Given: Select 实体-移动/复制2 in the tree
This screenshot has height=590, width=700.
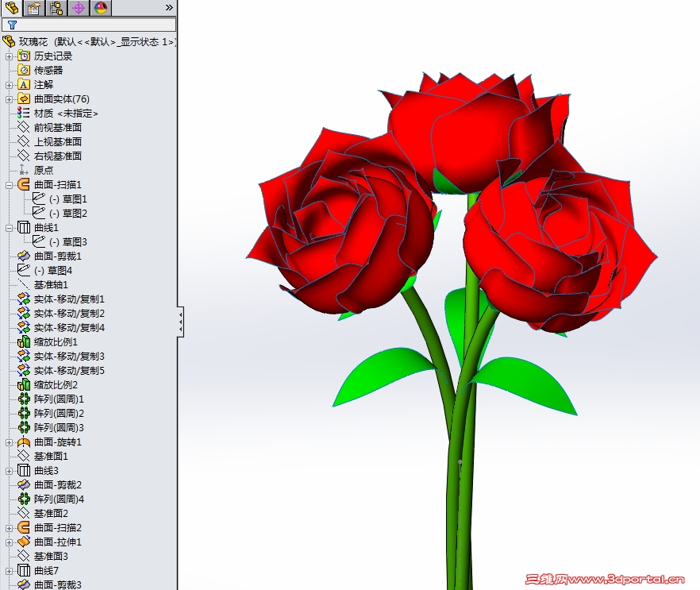Looking at the screenshot, I should pos(69,314).
